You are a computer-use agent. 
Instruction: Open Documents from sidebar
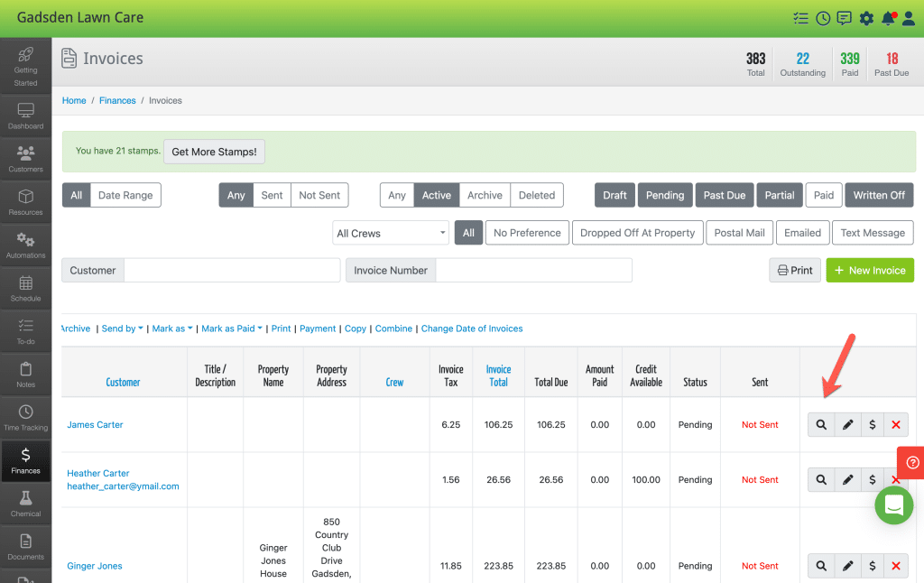point(25,546)
